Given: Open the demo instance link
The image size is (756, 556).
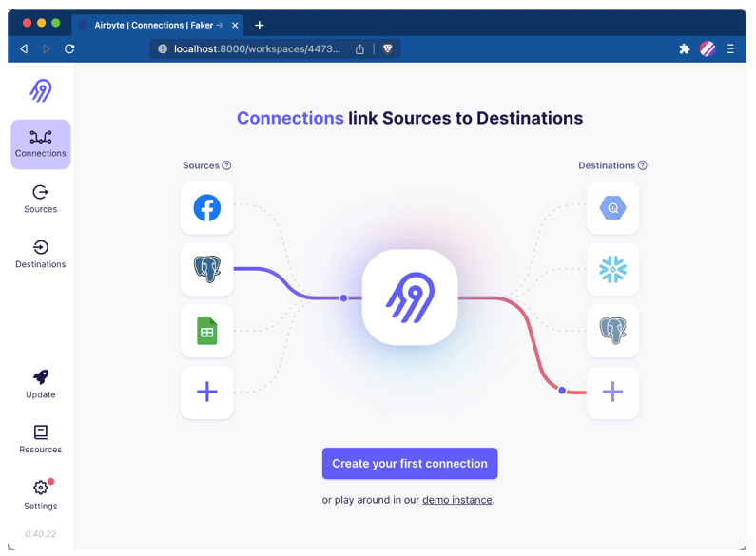Looking at the screenshot, I should coord(457,500).
